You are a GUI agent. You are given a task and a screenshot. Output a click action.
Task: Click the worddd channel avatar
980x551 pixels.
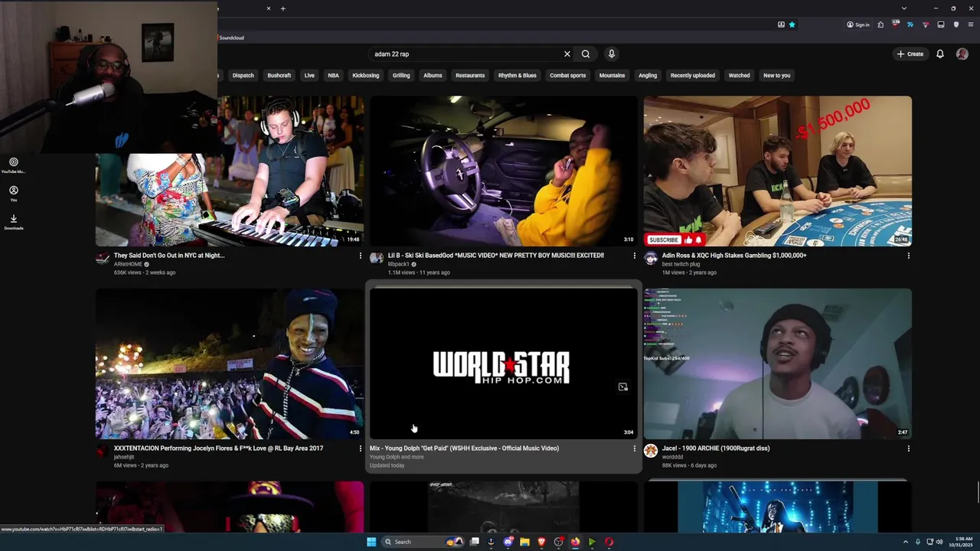[650, 451]
